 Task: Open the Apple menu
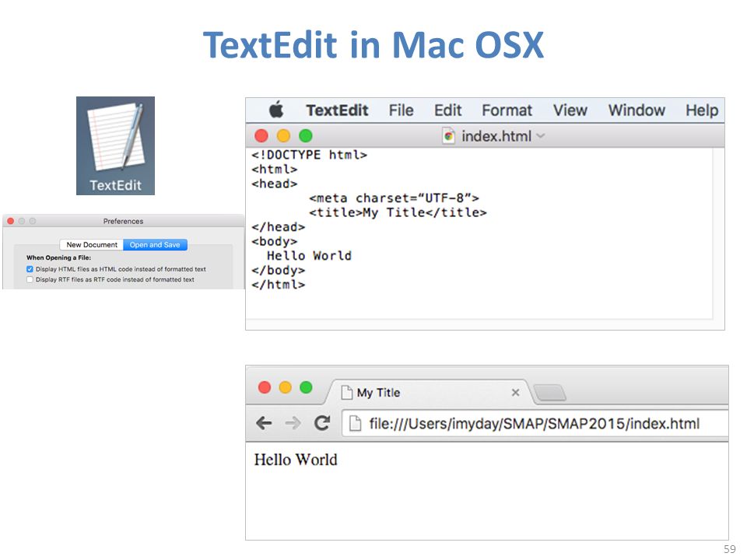(x=276, y=110)
